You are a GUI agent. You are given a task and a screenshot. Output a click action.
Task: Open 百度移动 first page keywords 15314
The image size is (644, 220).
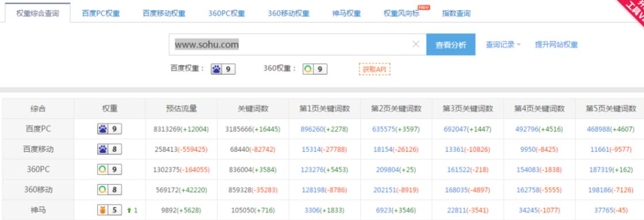coord(311,149)
